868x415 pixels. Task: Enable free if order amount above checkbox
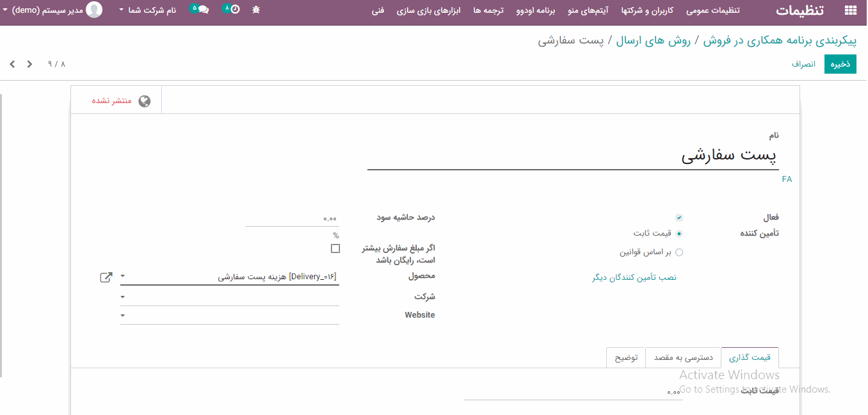335,248
